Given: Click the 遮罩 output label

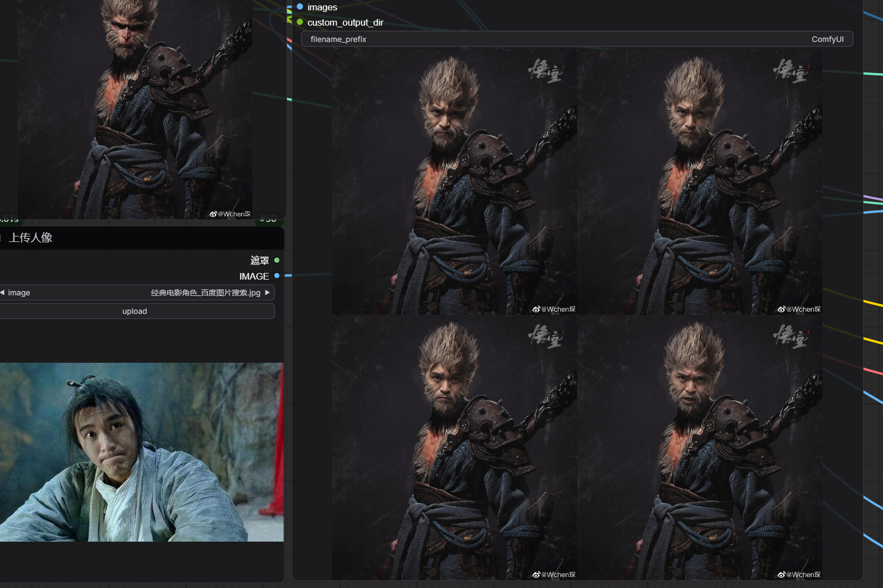Looking at the screenshot, I should 260,260.
